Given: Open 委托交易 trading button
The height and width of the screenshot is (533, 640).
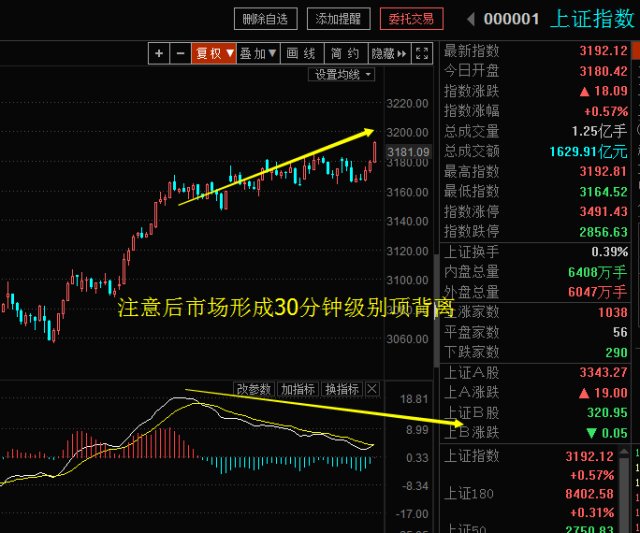Looking at the screenshot, I should coord(411,18).
